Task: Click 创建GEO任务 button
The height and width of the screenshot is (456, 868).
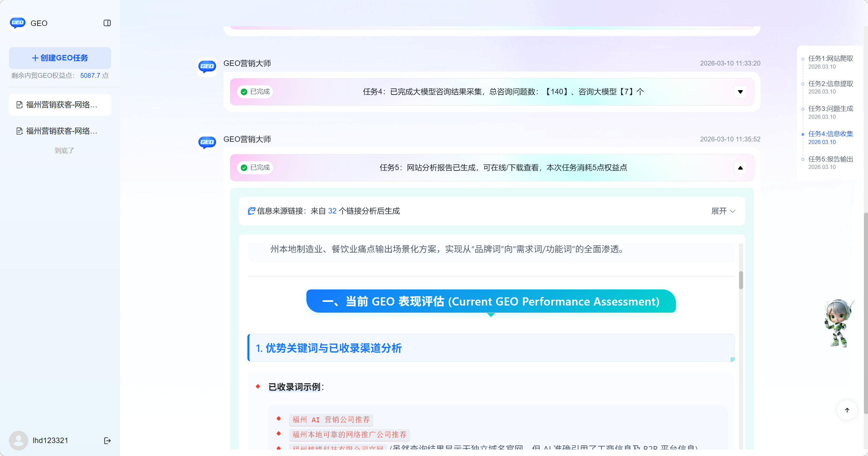Action: (x=60, y=58)
